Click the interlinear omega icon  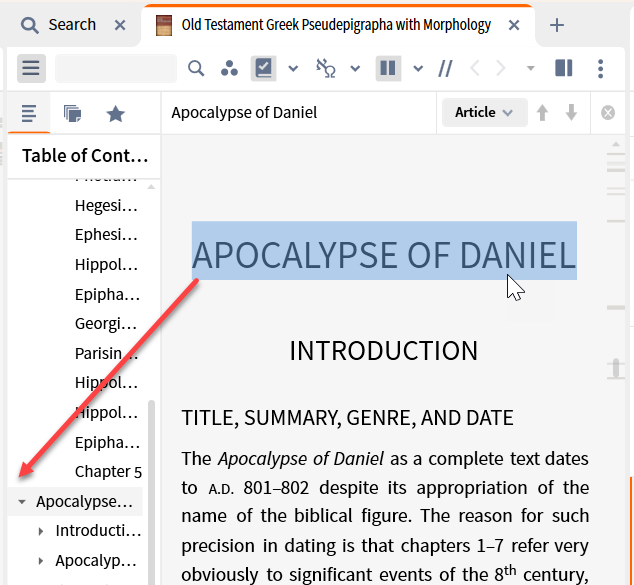click(325, 68)
